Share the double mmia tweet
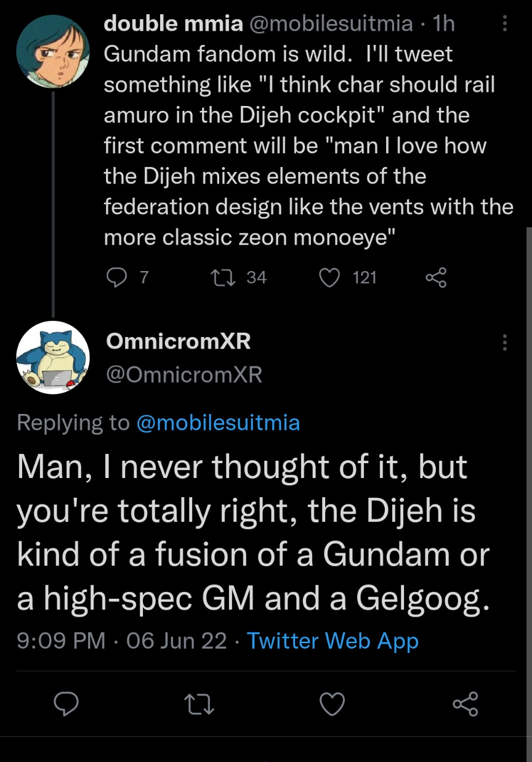Screen dimensions: 532x762 [x=435, y=278]
